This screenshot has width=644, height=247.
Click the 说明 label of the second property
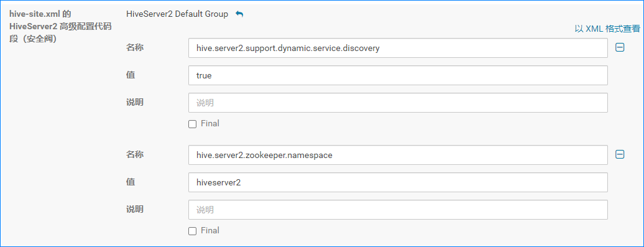[135, 209]
